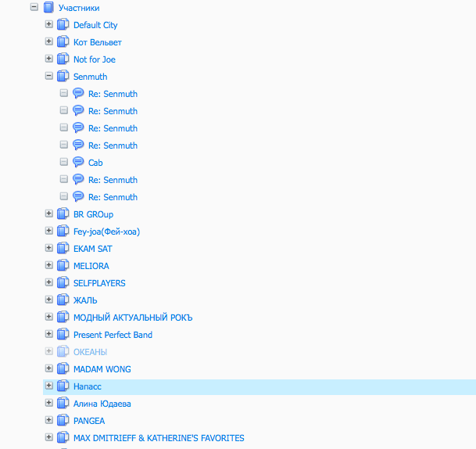
Task: Open the Участники forum link
Action: [x=79, y=8]
